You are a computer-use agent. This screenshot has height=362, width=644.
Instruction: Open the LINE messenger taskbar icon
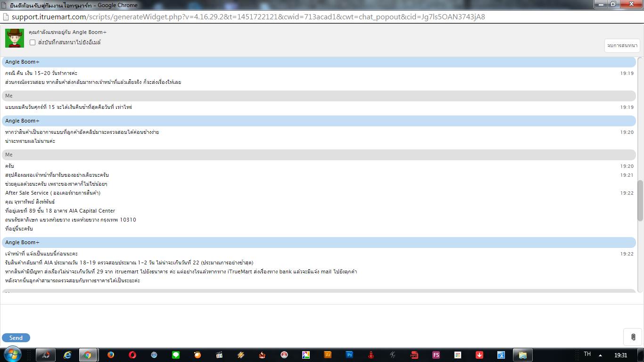pyautogui.click(x=176, y=355)
